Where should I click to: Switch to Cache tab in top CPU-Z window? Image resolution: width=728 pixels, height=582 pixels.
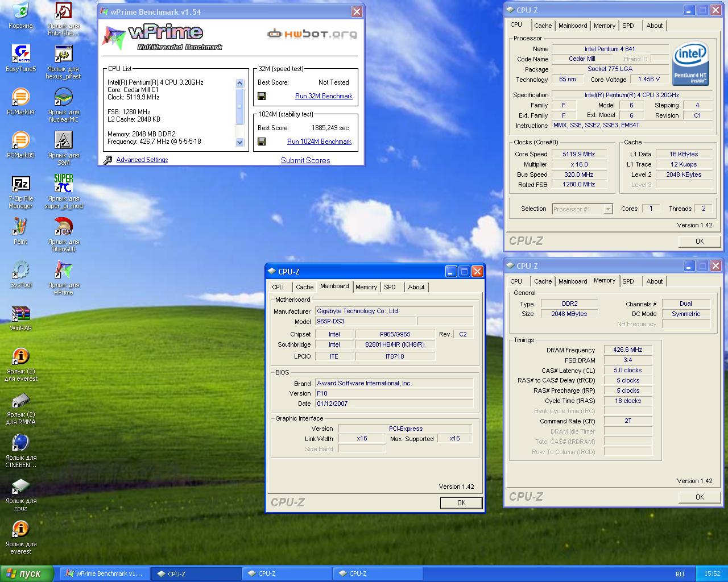(x=543, y=26)
